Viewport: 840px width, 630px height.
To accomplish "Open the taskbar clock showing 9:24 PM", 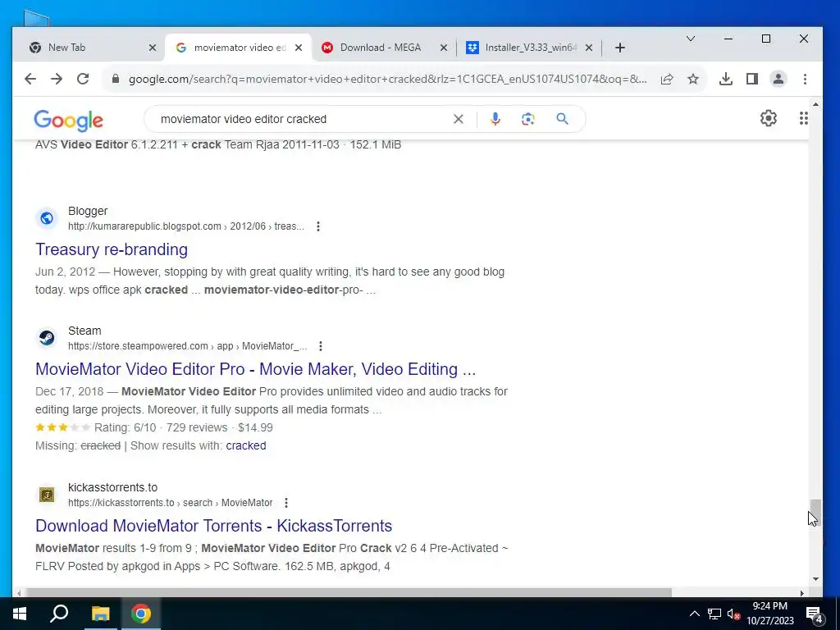I will point(769,614).
